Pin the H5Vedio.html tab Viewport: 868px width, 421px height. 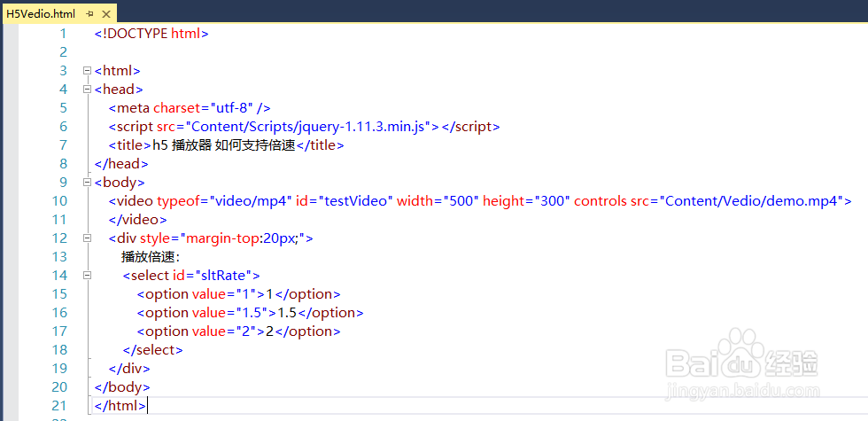(90, 14)
